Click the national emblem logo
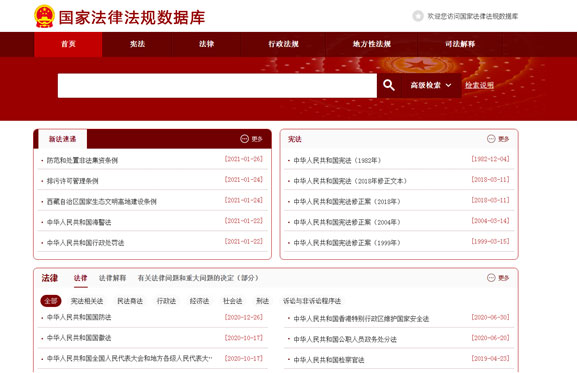 [45, 16]
